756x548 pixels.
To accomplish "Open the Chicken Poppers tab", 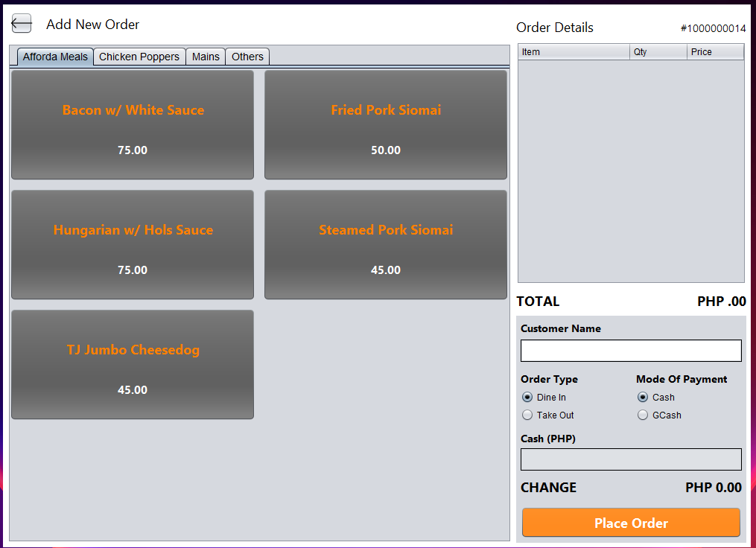I will [139, 57].
